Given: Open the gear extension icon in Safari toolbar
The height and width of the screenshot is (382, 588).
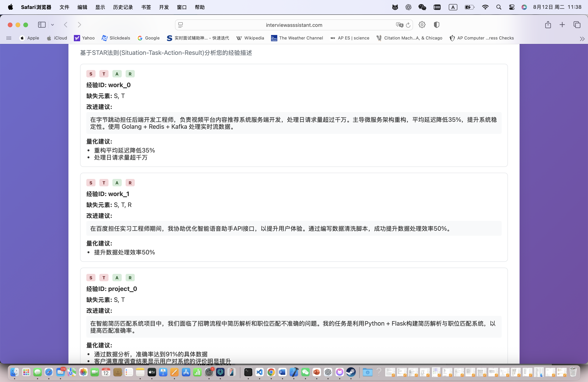Looking at the screenshot, I should point(422,25).
